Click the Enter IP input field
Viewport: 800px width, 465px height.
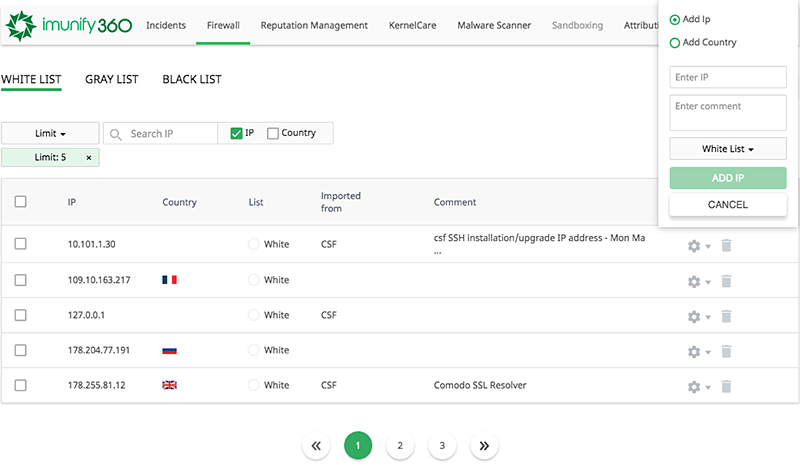tap(727, 78)
